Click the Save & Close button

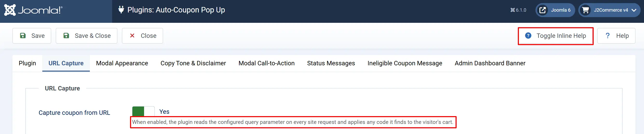86,36
